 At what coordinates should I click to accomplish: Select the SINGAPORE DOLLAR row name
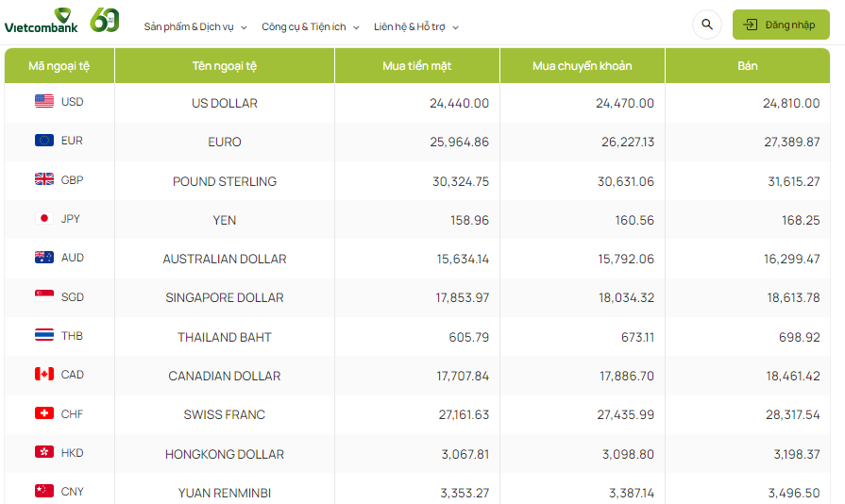point(225,297)
